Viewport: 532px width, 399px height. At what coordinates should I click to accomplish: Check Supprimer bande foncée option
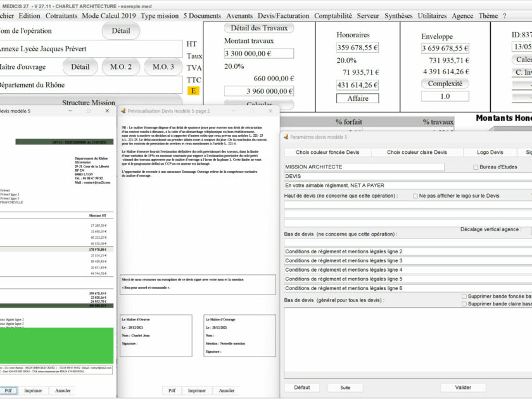coord(464,296)
